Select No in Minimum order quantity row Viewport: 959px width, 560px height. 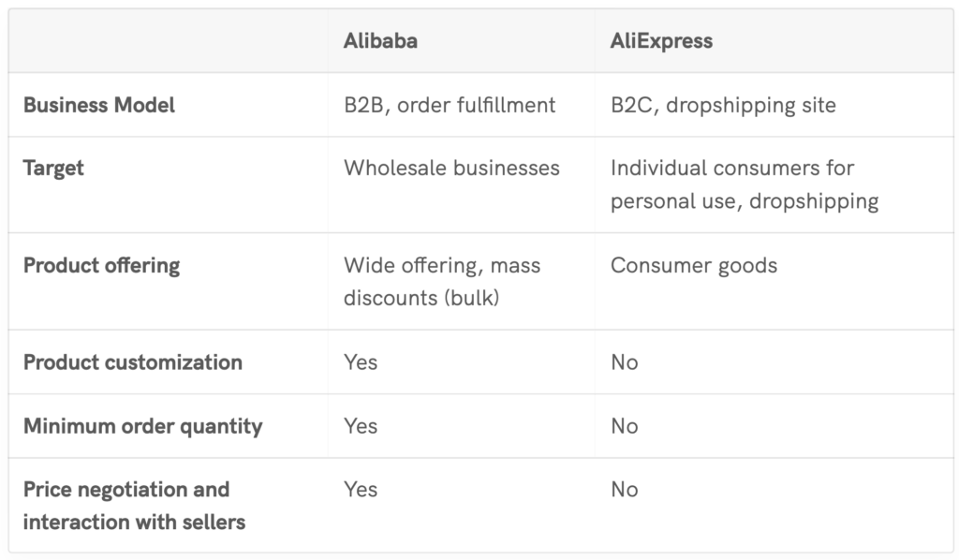point(624,426)
